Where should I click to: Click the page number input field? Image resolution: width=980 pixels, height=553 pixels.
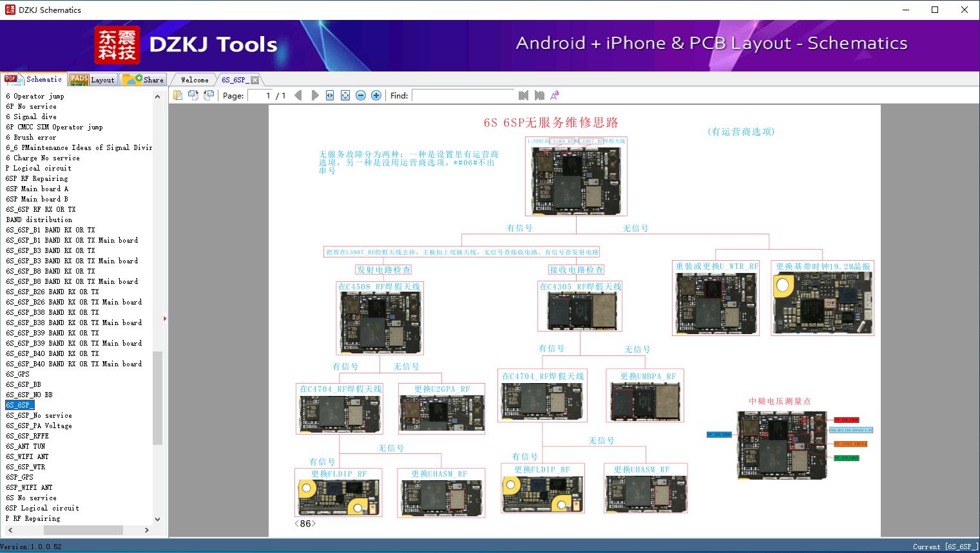[260, 95]
